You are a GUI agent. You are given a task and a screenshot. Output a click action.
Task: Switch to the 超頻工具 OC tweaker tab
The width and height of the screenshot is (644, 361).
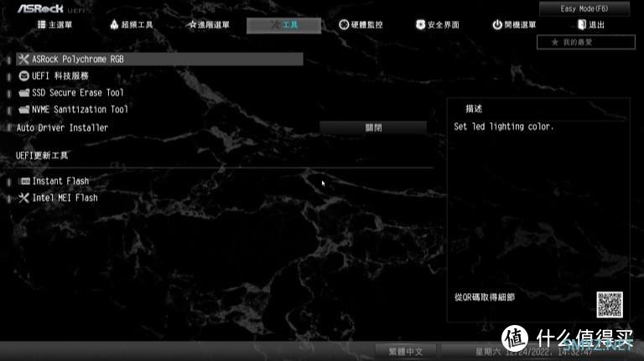point(132,25)
